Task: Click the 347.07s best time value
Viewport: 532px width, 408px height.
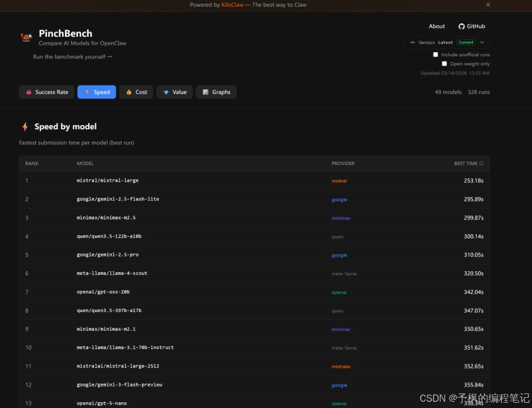Action: click(x=474, y=311)
